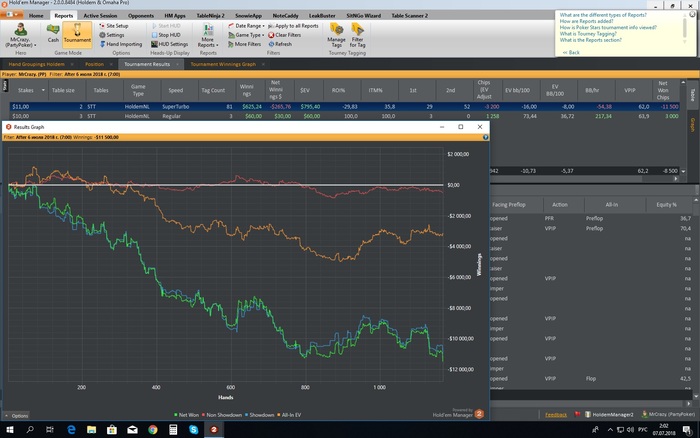Open Calculator from taskbar
Image resolution: width=700 pixels, height=438 pixels.
click(x=173, y=430)
